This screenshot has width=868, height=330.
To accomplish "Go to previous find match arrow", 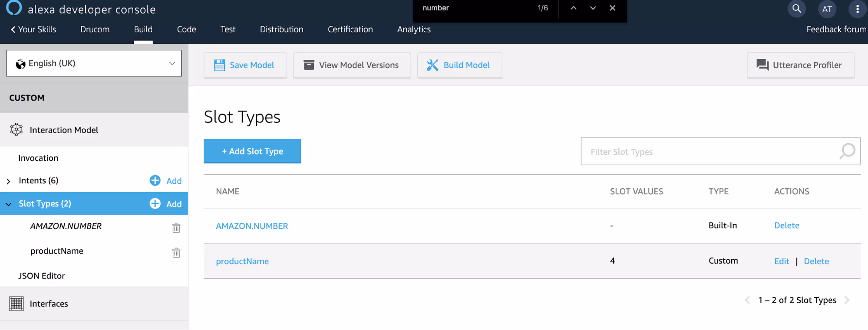I will 574,8.
